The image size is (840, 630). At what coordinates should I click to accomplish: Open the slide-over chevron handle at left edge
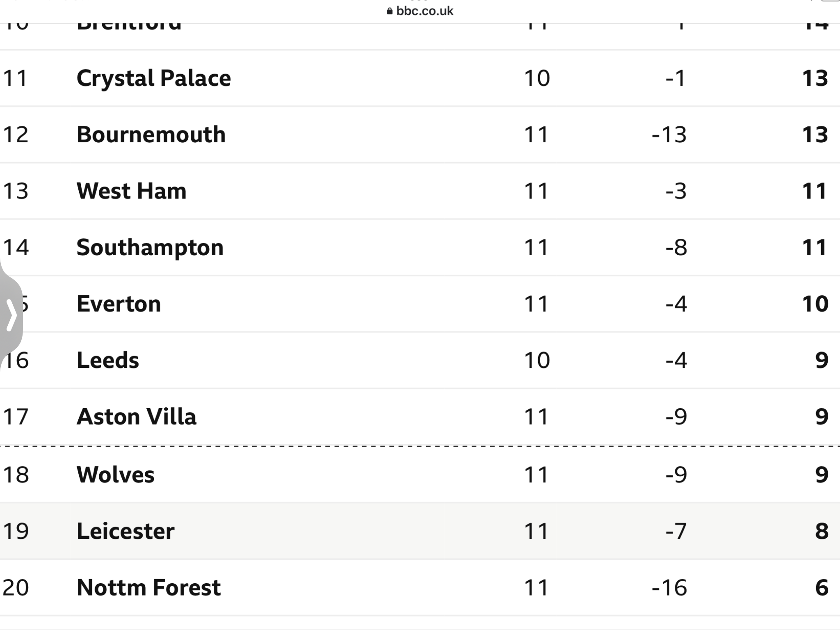click(11, 315)
